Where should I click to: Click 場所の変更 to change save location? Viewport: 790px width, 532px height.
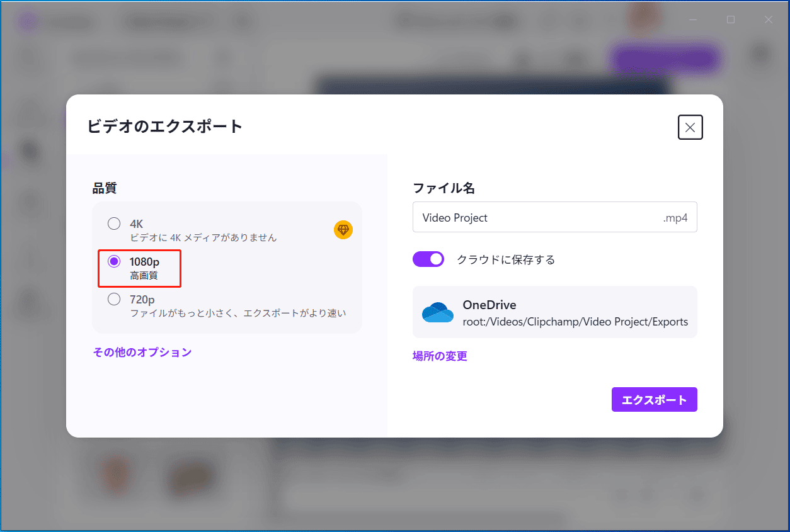[439, 356]
